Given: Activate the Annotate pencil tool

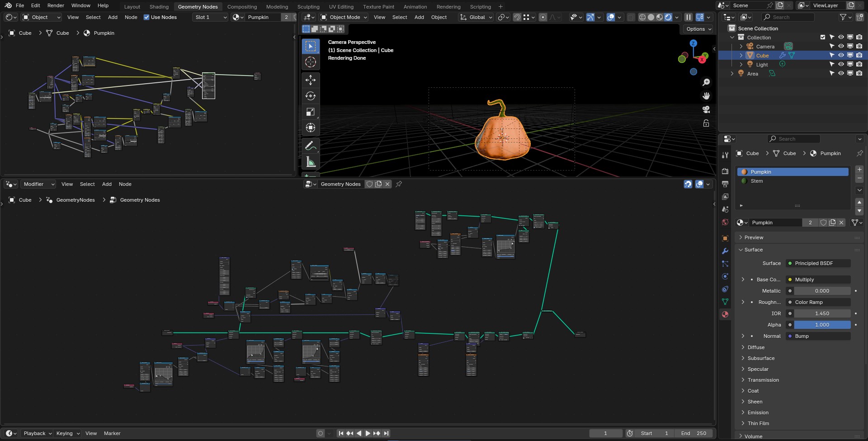Looking at the screenshot, I should [x=310, y=146].
